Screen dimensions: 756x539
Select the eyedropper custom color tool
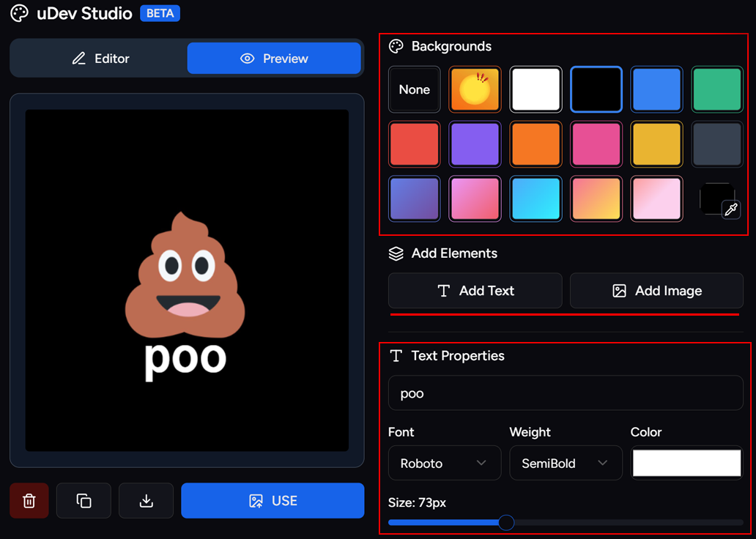730,210
